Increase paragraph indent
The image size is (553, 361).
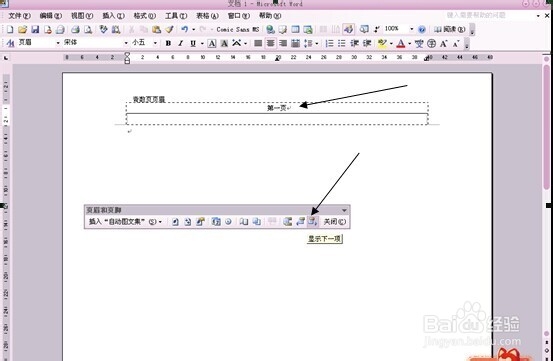point(367,43)
